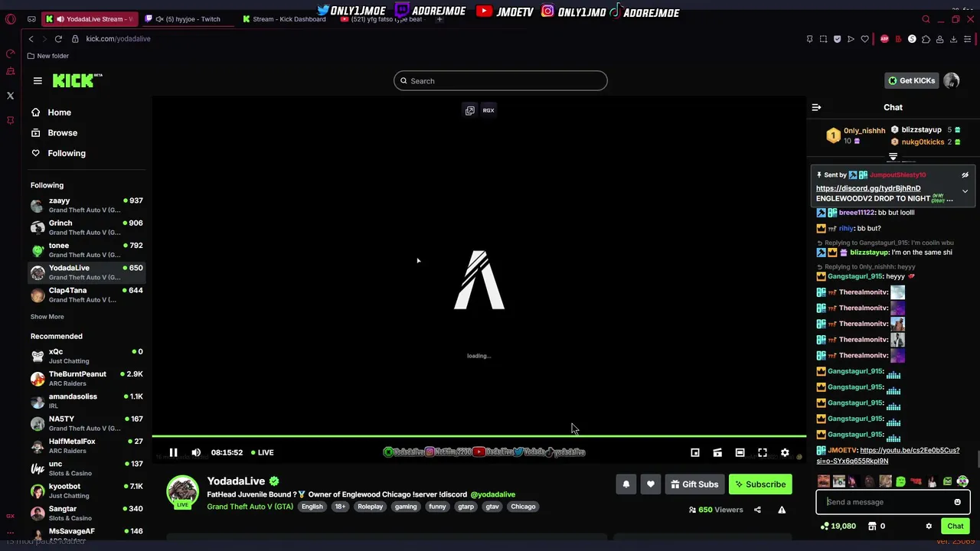Pause the live stream video
The width and height of the screenshot is (980, 551).
(x=174, y=452)
